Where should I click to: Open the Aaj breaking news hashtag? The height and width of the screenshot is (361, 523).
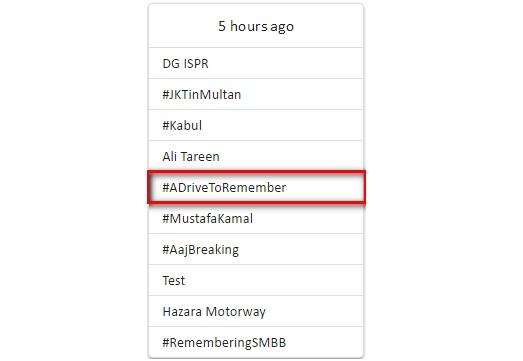tap(256, 250)
